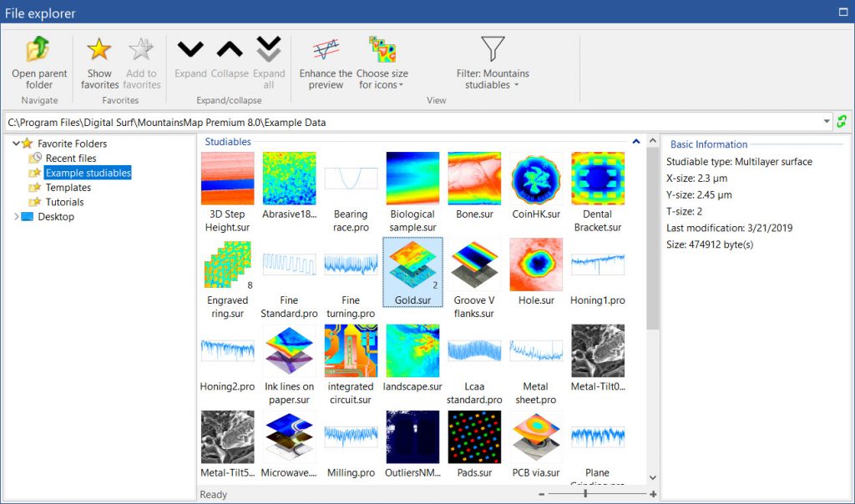The image size is (855, 504).
Task: Select CoinHK.sur thumbnail
Action: click(x=536, y=179)
